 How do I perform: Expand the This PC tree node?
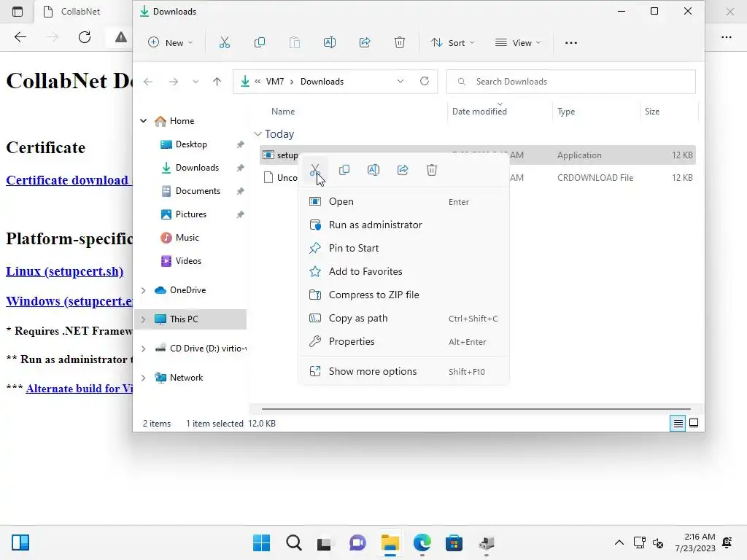(144, 319)
